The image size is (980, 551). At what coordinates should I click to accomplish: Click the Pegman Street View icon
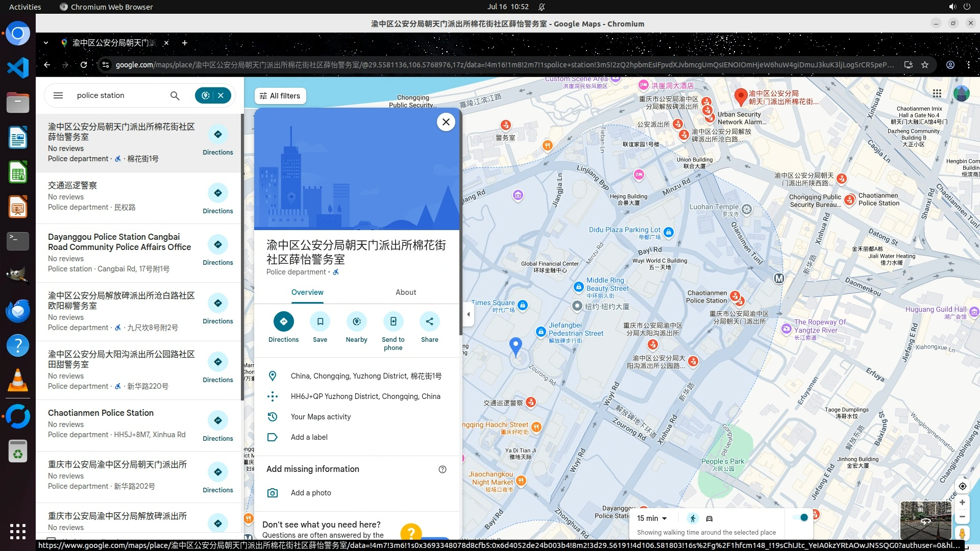pos(962,534)
